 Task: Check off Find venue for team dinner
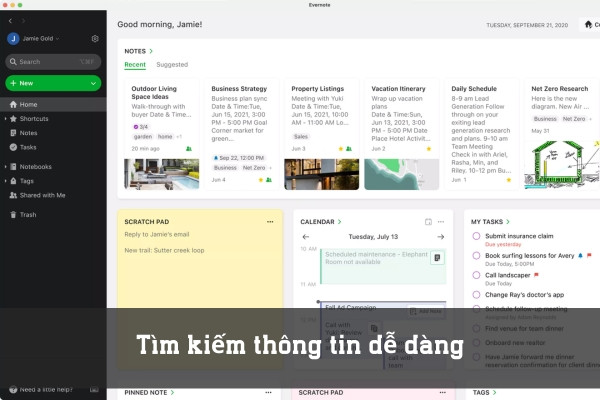coord(476,328)
